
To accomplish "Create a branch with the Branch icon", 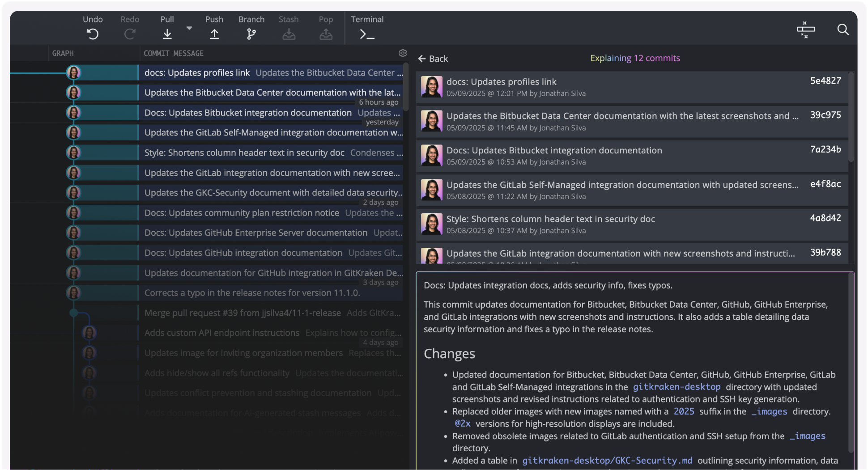I will coord(251,34).
